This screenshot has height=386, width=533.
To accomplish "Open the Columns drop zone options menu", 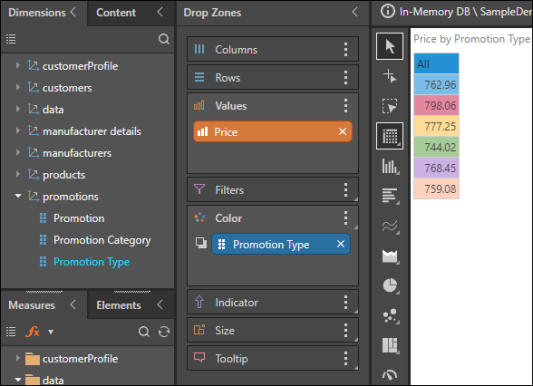I will click(345, 50).
